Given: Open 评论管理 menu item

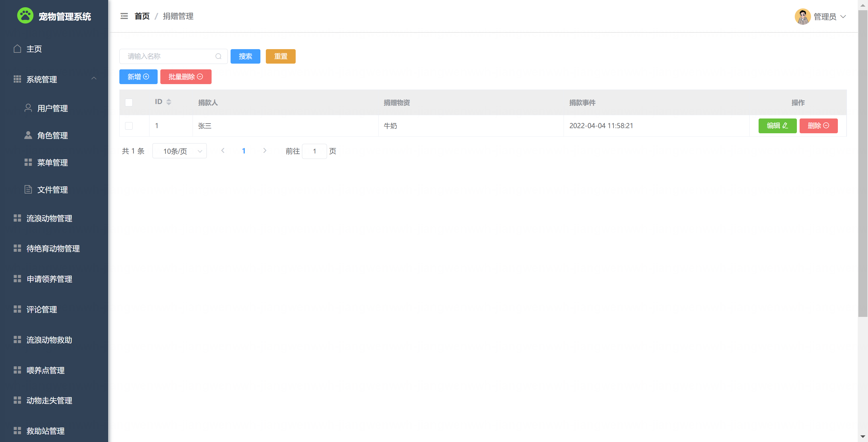Looking at the screenshot, I should (42, 310).
